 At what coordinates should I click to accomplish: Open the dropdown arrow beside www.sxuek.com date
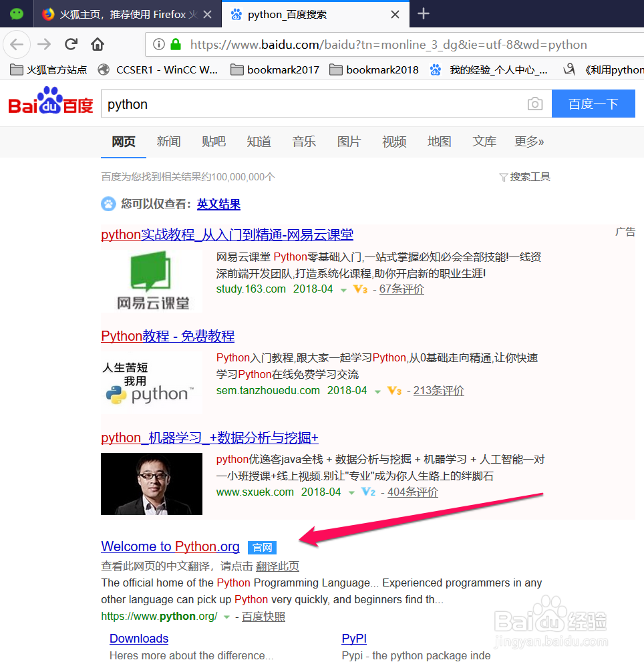tap(350, 492)
